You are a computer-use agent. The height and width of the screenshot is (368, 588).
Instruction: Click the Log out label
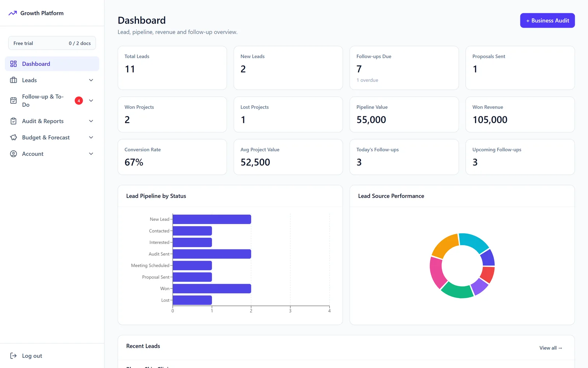point(32,356)
